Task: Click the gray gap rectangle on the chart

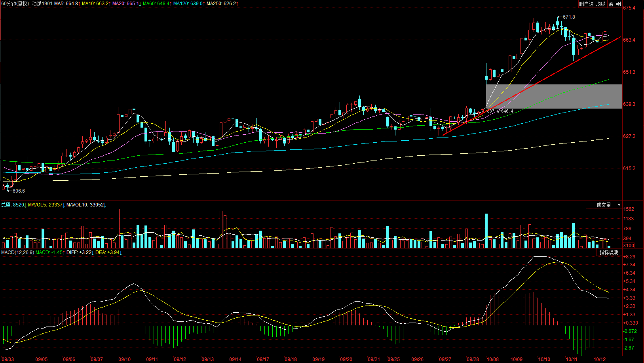Action: coord(554,96)
